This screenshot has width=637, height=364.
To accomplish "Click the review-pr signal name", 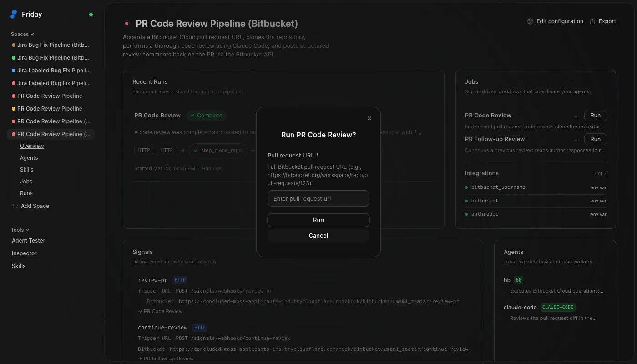I will pyautogui.click(x=153, y=280).
